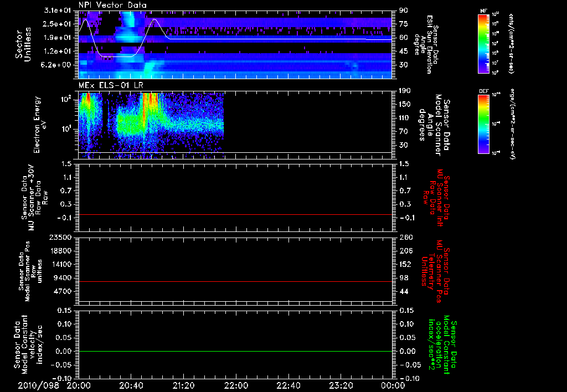The height and width of the screenshot is (392, 567).
Task: Click the 'ergs/(cm**2-sr-sec-eV)' DEF units label
Action: (x=512, y=123)
